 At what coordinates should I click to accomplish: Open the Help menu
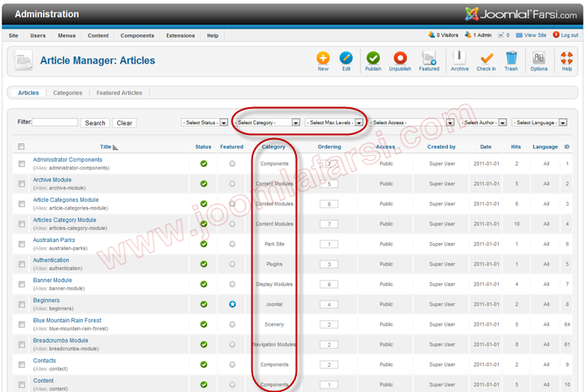(x=213, y=35)
